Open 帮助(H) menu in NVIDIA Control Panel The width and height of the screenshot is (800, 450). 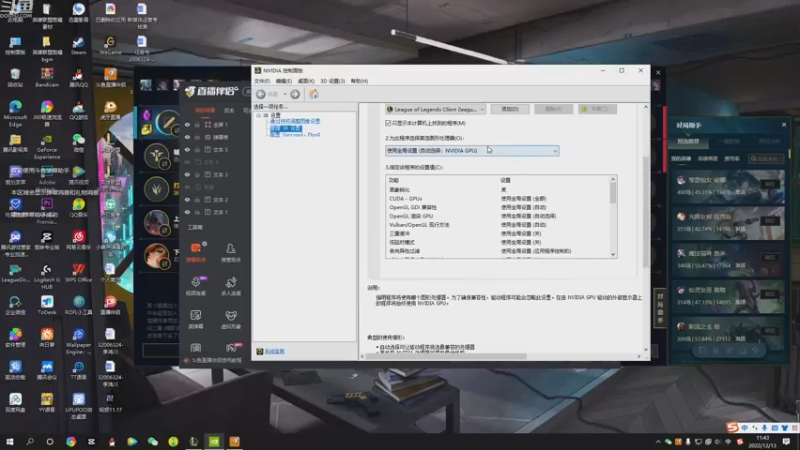pyautogui.click(x=359, y=81)
